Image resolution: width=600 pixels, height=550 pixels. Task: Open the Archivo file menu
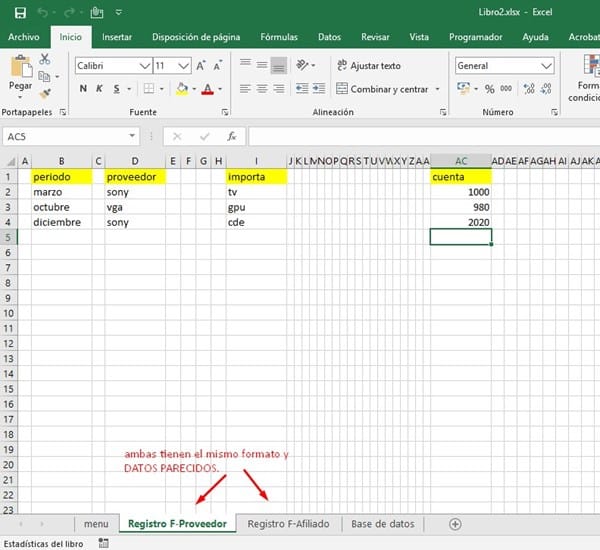coord(24,37)
